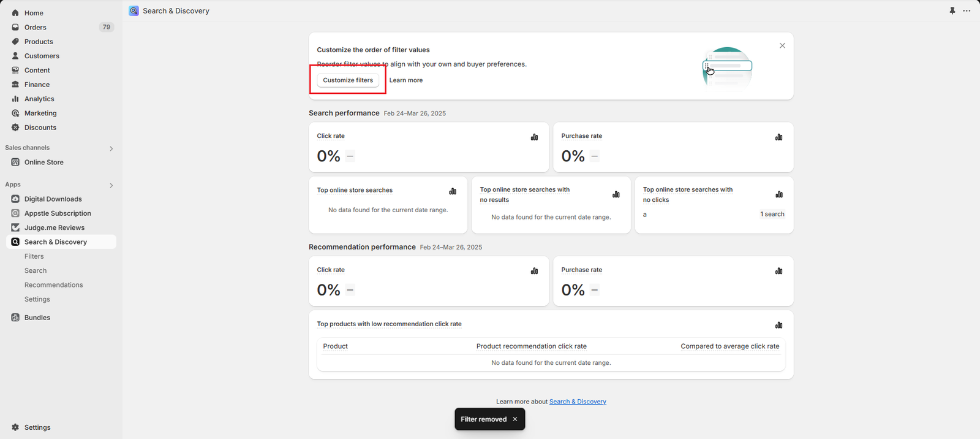Open Search & Discovery app Settings submenu
Screen dimensions: 980x439
(37, 299)
